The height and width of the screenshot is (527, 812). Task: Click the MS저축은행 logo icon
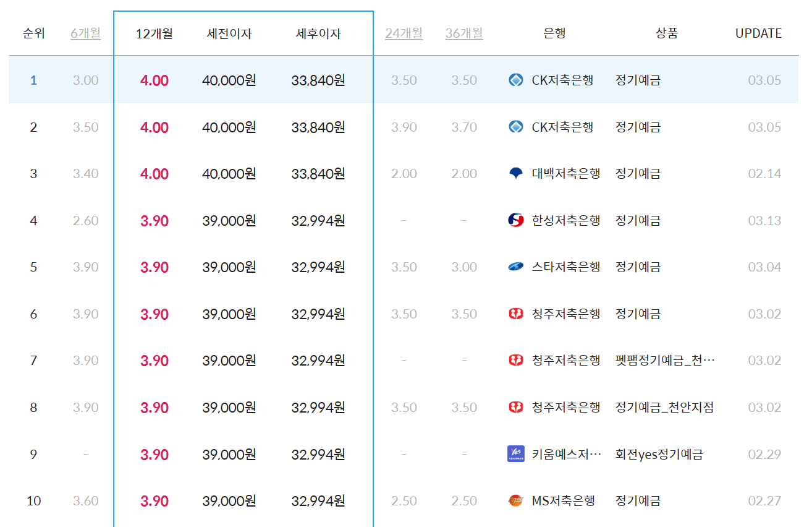(515, 501)
